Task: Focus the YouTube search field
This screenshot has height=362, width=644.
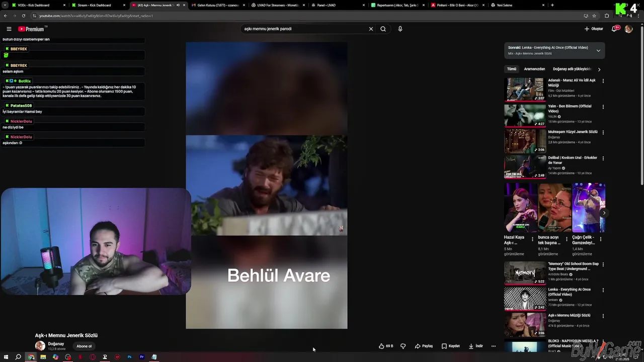Action: 304,29
